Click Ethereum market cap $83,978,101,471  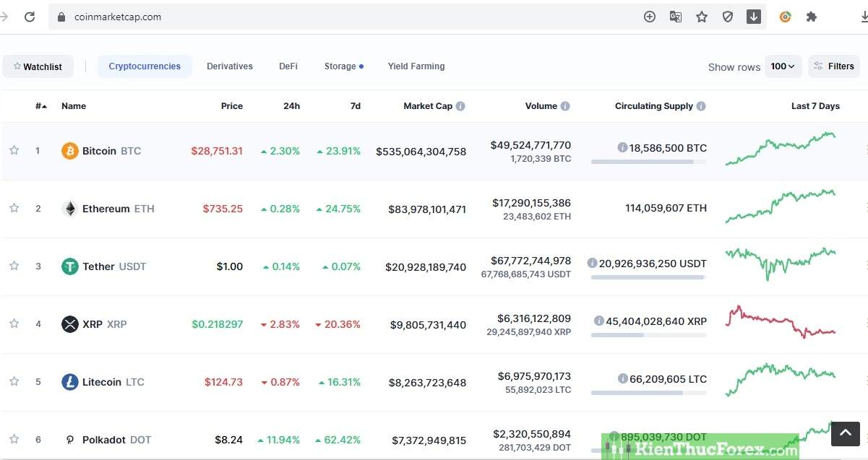[427, 209]
